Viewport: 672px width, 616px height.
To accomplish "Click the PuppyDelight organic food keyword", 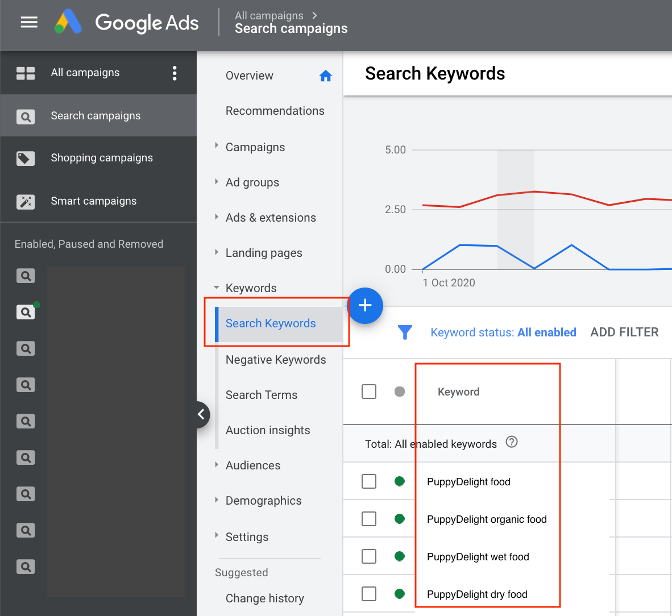I will point(487,519).
